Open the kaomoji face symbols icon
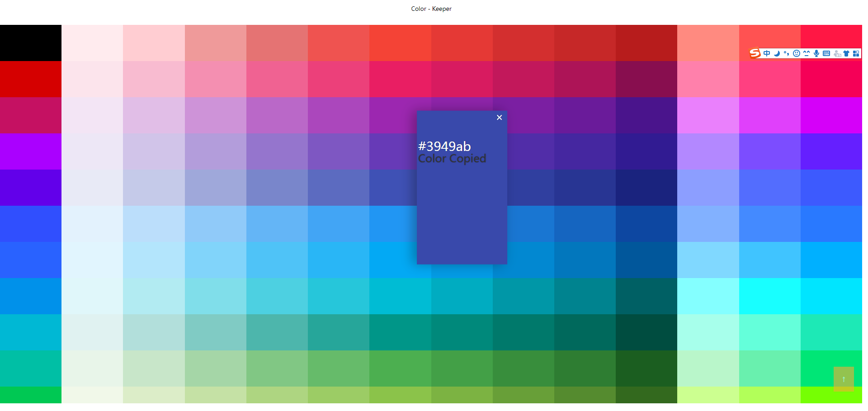868x411 pixels. click(x=807, y=53)
